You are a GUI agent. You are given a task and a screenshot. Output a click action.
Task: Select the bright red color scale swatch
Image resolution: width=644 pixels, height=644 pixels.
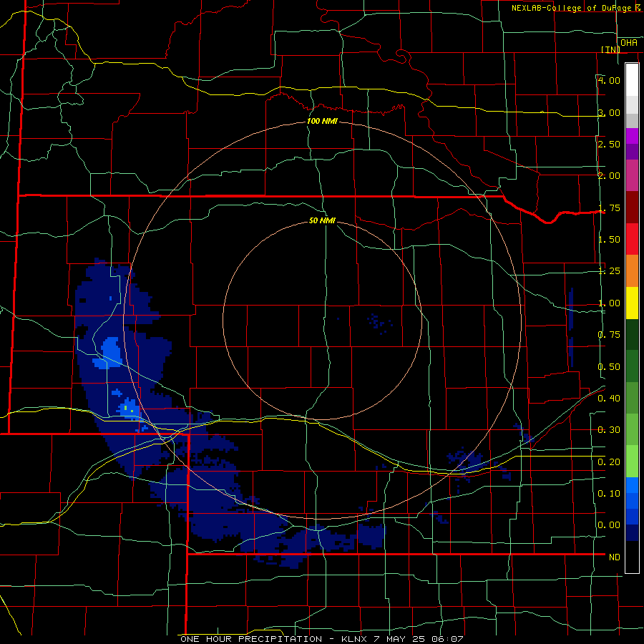point(632,239)
